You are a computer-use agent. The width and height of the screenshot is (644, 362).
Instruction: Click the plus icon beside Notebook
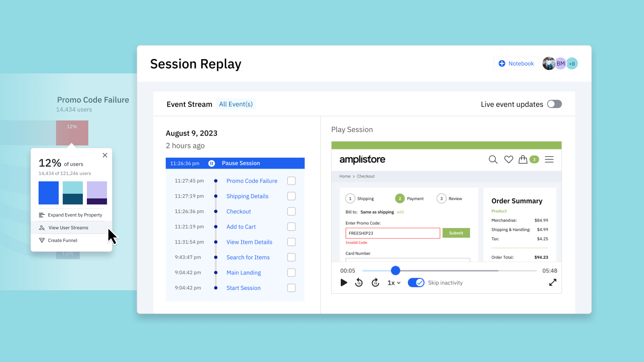point(502,63)
